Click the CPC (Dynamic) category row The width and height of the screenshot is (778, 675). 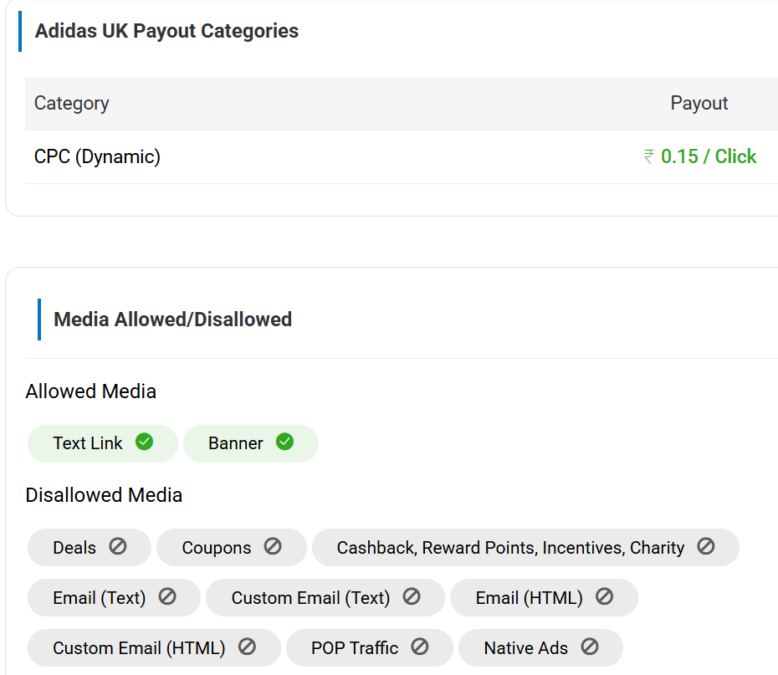click(97, 157)
